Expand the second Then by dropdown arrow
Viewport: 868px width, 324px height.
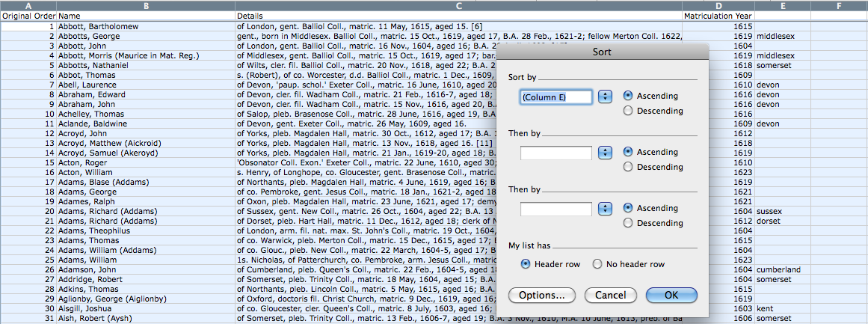605,210
